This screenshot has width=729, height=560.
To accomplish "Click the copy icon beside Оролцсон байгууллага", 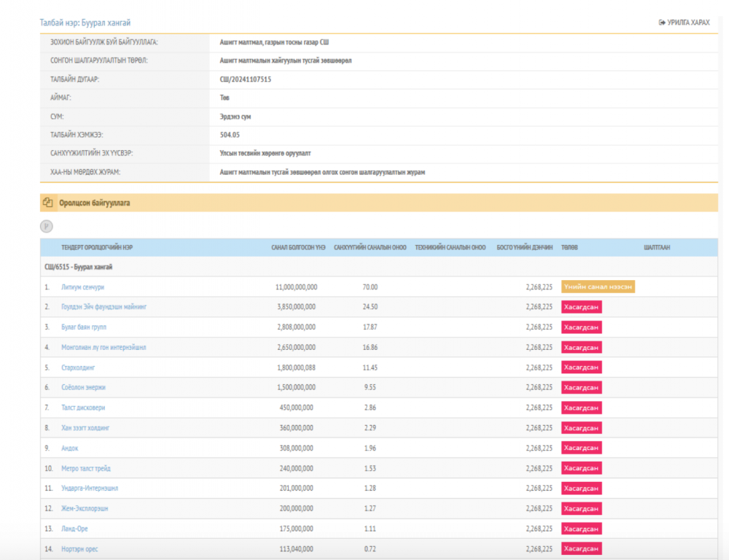I will [48, 203].
